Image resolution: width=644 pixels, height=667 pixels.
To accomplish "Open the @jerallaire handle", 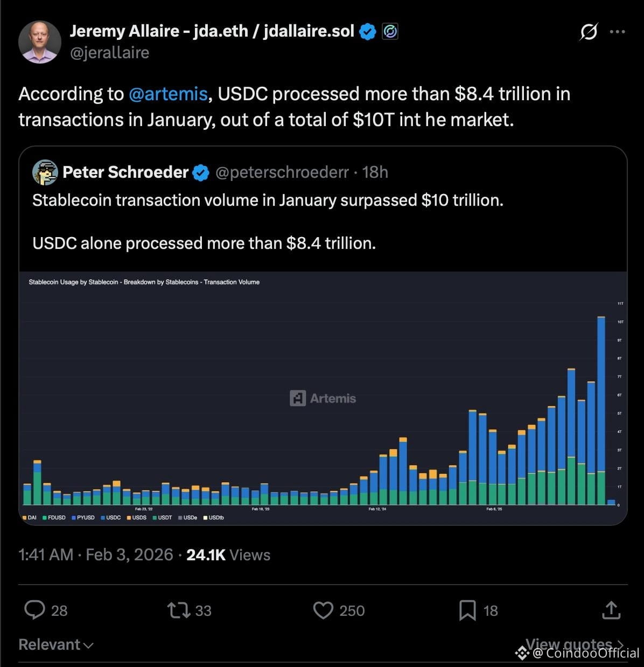I will click(x=109, y=53).
